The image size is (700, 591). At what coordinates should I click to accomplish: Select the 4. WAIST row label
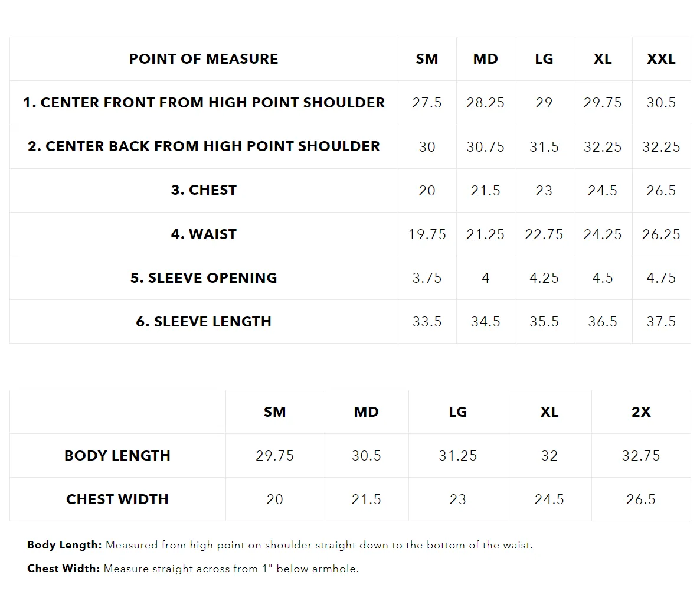point(204,234)
